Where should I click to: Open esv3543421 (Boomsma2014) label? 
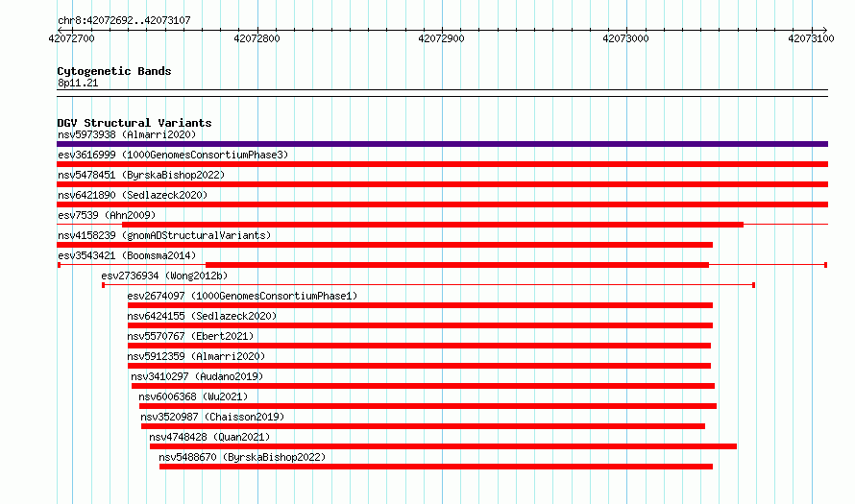[127, 255]
